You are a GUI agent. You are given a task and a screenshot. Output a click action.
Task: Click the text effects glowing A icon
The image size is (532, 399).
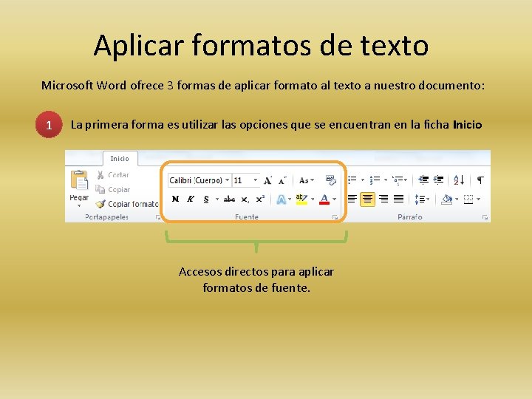pyautogui.click(x=282, y=199)
